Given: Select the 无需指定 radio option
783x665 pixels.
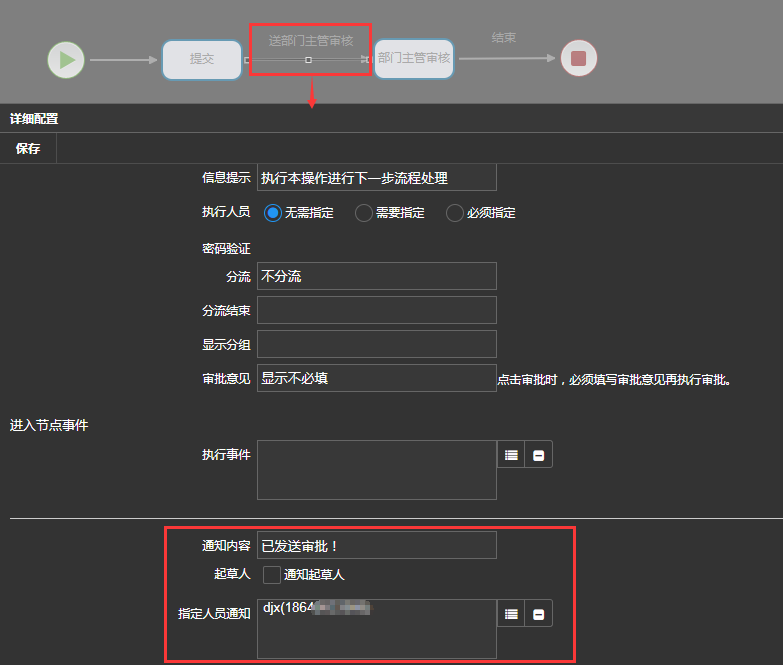Looking at the screenshot, I should pyautogui.click(x=273, y=213).
